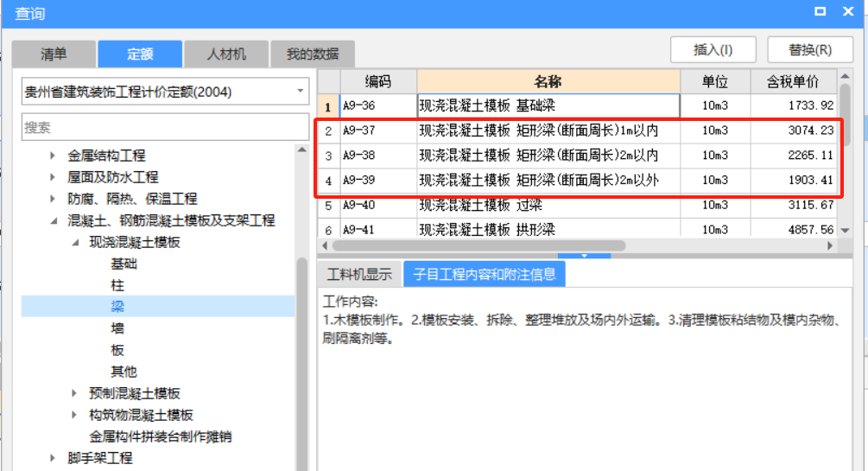The image size is (868, 471).
Task: Switch to the 子目工程内容和附注信息 tab
Action: click(x=485, y=274)
